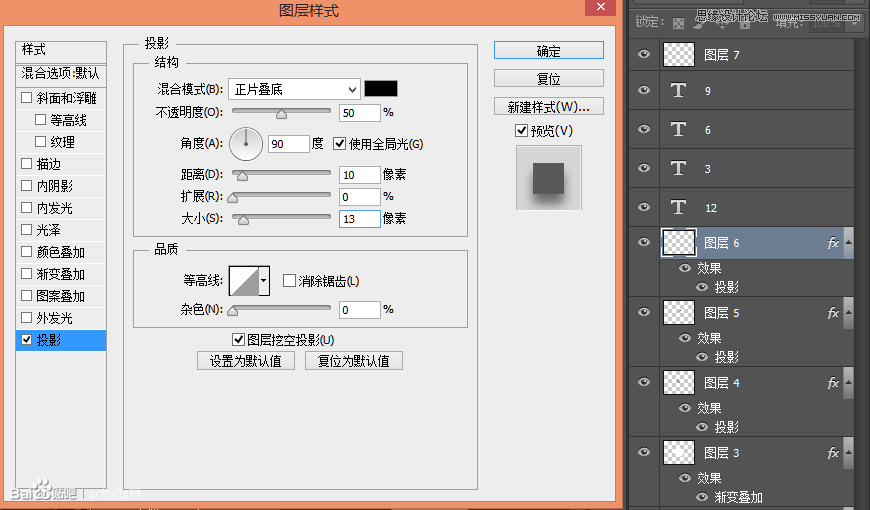
Task: Check the 颜色叠加 style checkbox
Action: [x=26, y=251]
